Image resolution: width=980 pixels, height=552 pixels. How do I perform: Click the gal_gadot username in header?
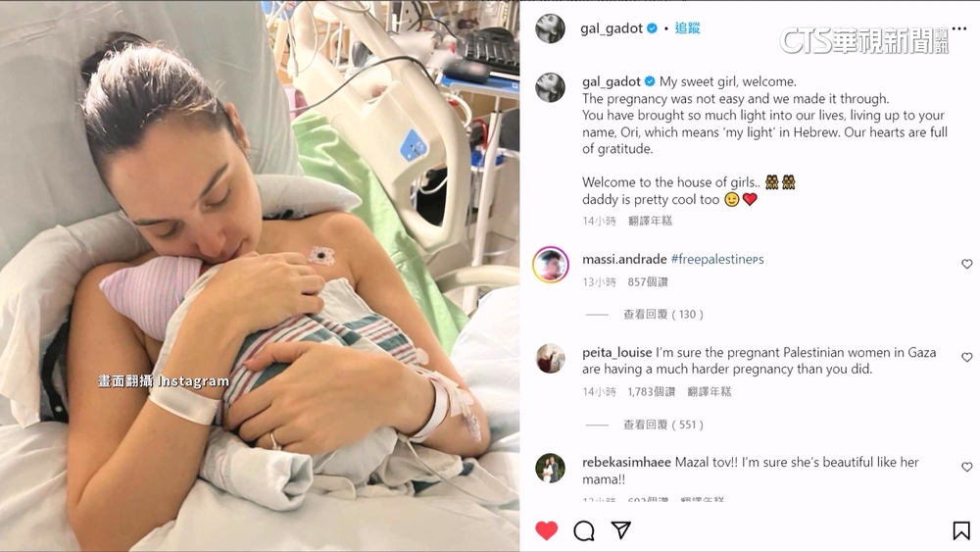(x=612, y=28)
